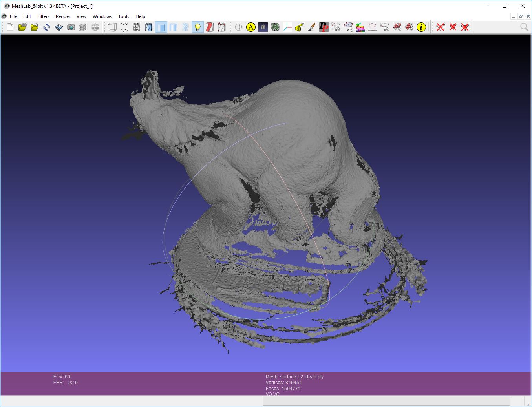532x407 pixels.
Task: Click the Import Mesh folder icon
Action: pyautogui.click(x=35, y=27)
